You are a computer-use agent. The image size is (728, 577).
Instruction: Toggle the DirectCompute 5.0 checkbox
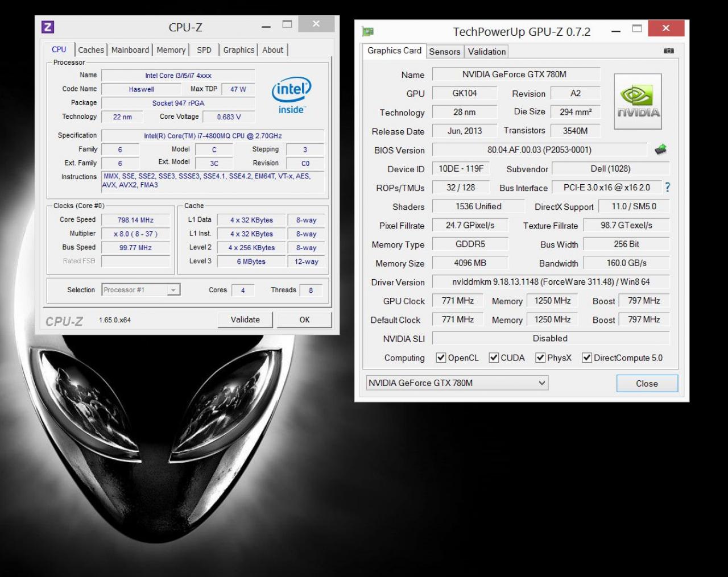[x=587, y=358]
